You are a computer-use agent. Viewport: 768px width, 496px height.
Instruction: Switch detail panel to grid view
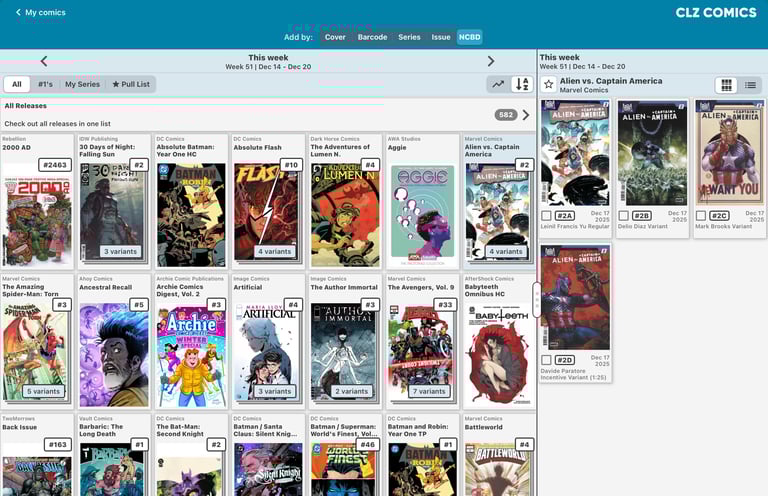(726, 85)
